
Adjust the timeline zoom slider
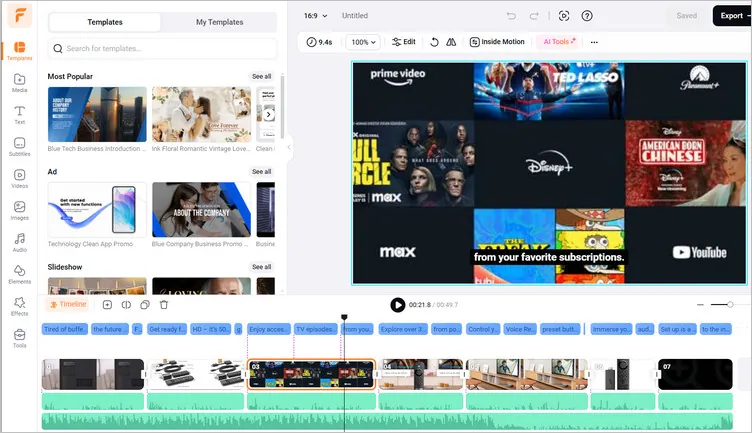click(730, 304)
